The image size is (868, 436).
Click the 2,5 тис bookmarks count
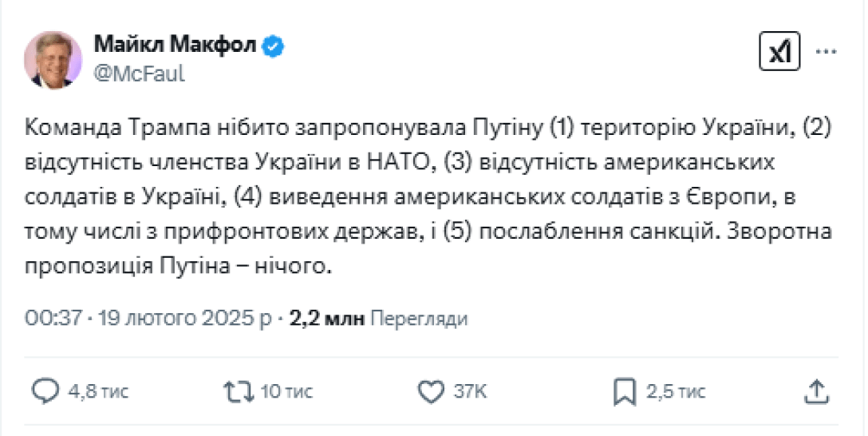pyautogui.click(x=675, y=391)
